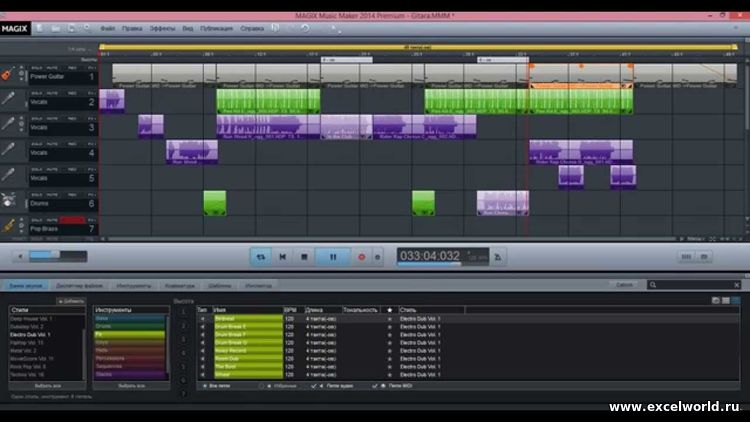Click the search magnifier icon in media pool

[653, 285]
